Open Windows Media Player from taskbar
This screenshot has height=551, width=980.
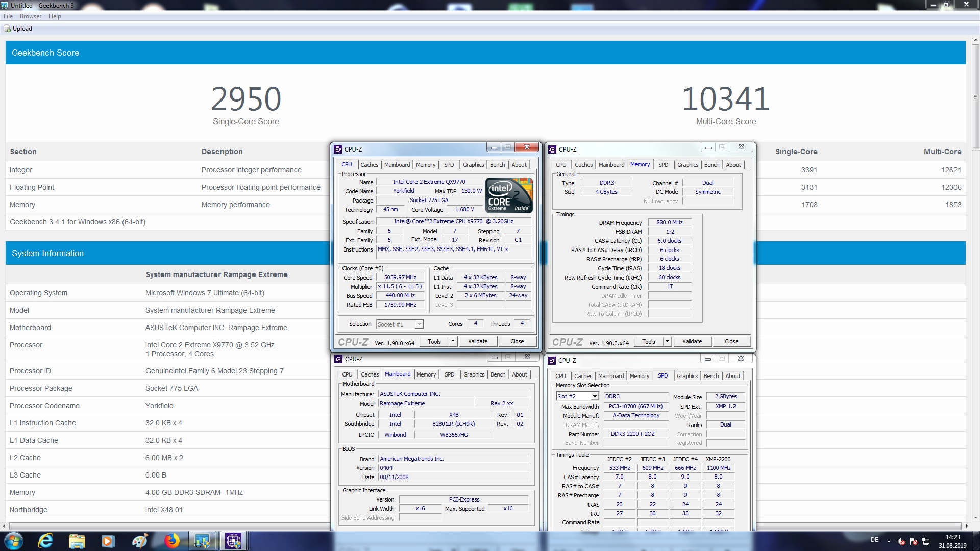coord(108,541)
